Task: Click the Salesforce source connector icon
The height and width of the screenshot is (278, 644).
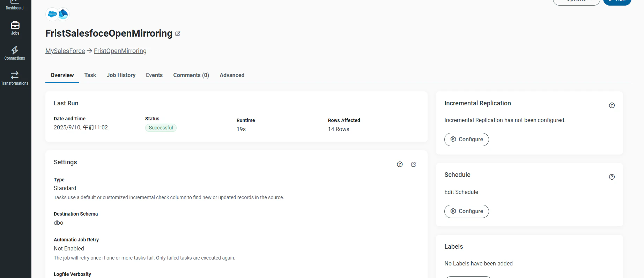Action: point(52,14)
